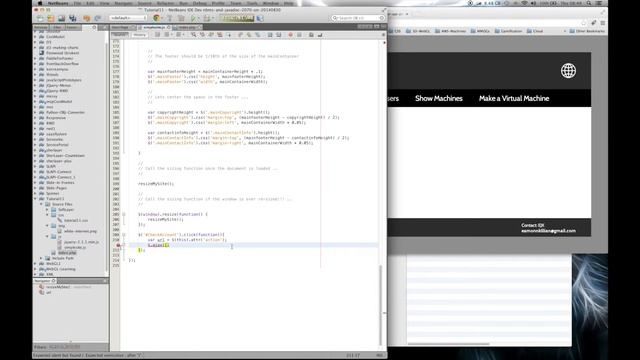Click the Wi-Fi icon in macOS menu bar
The height and width of the screenshot is (360, 640).
tap(524, 3)
